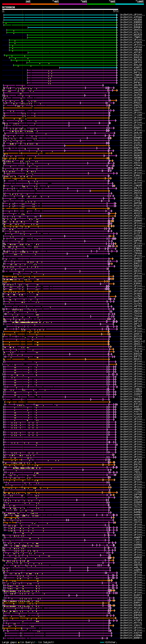The image size is (146, 644).
Task: Select the label UniRef100_A5B3N4
Action: 131,50
